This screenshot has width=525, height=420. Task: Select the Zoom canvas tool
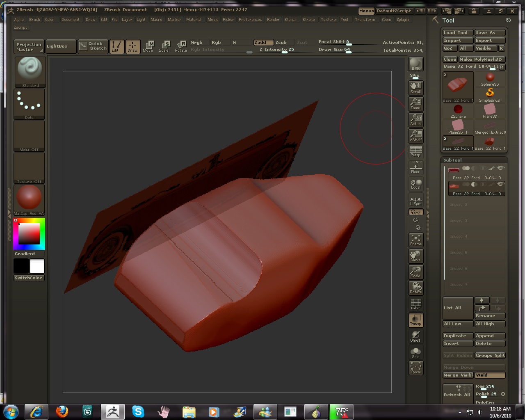pyautogui.click(x=416, y=103)
